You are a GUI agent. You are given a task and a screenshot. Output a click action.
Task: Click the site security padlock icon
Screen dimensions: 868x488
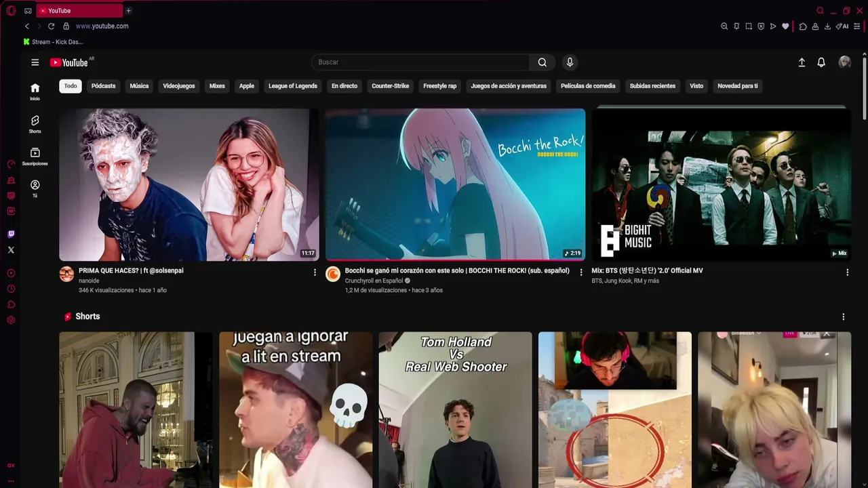pos(66,26)
